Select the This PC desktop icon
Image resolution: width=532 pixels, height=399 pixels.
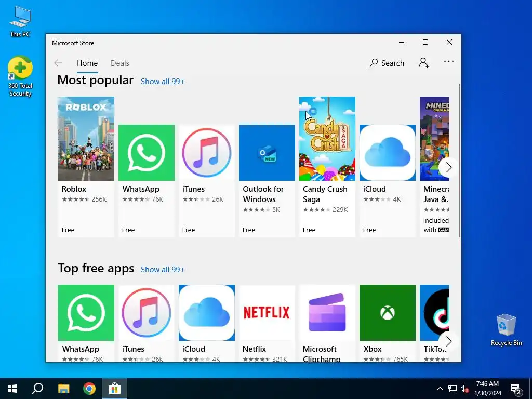pos(20,21)
